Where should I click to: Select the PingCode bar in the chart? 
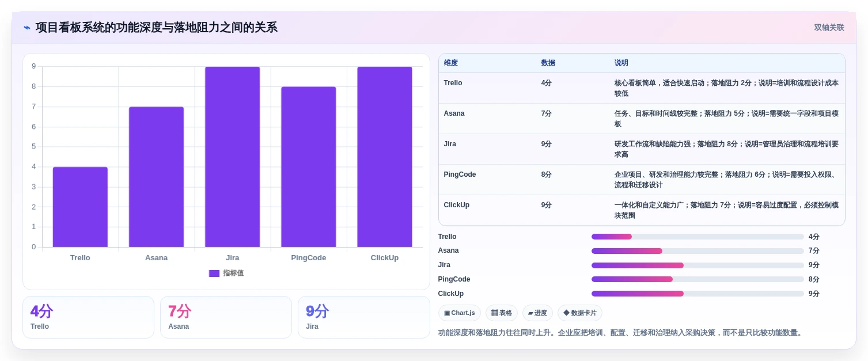point(308,167)
